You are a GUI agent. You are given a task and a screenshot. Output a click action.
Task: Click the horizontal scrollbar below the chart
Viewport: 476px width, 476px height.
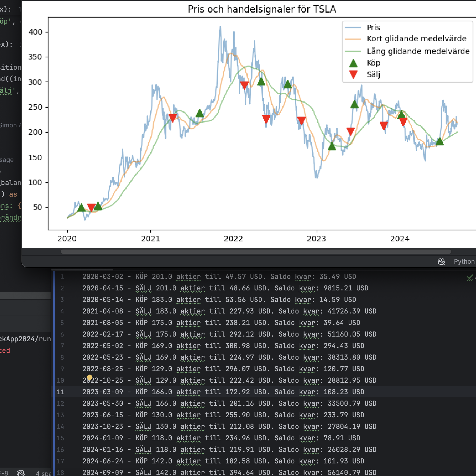click(256, 252)
